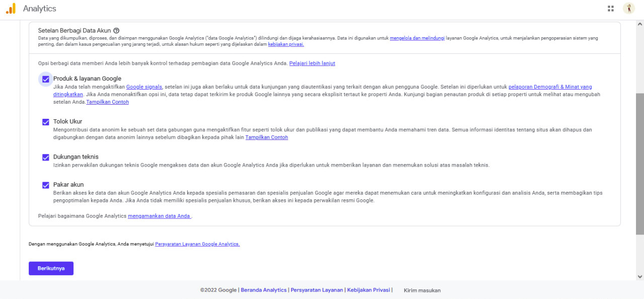Open the account profile avatar
The width and height of the screenshot is (644, 299).
tap(629, 9)
